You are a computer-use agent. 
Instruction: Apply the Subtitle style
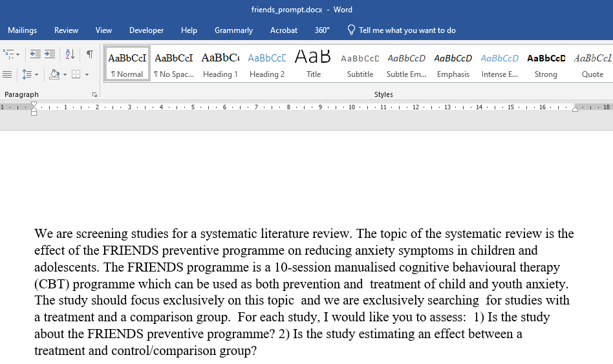click(x=360, y=64)
